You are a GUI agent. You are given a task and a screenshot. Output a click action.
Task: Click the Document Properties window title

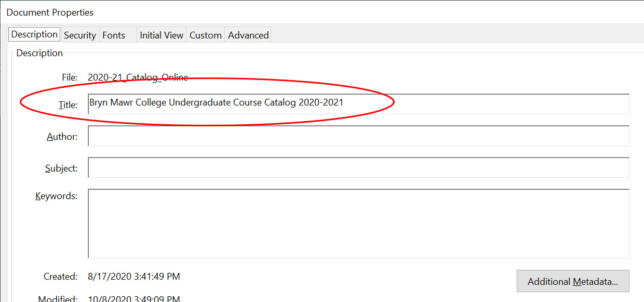(50, 12)
